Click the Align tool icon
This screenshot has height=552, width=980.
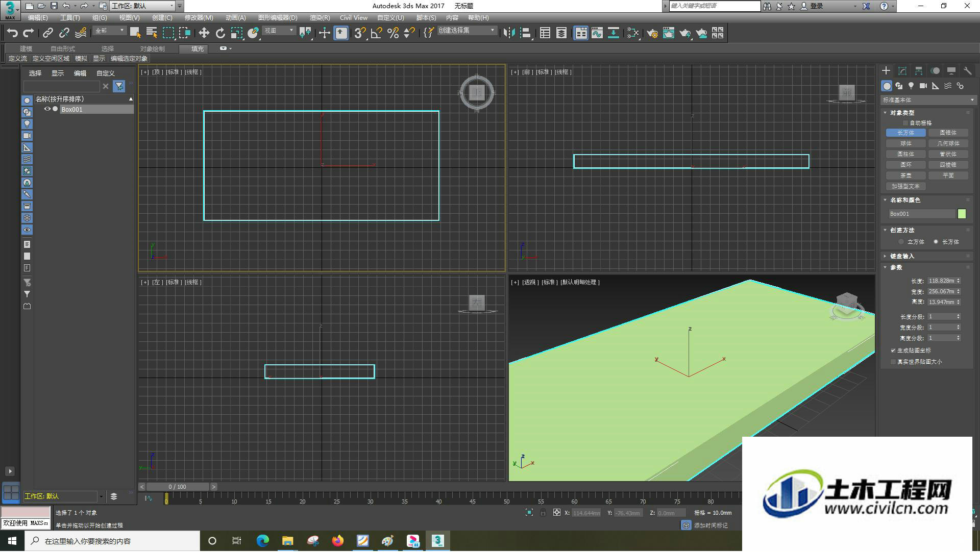pos(525,33)
